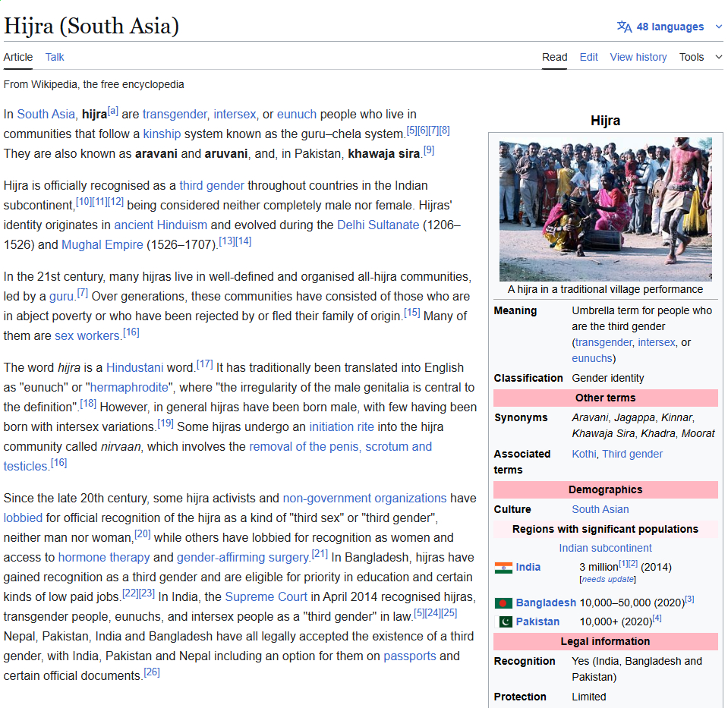
Task: Open the sex workers link
Action: (87, 335)
